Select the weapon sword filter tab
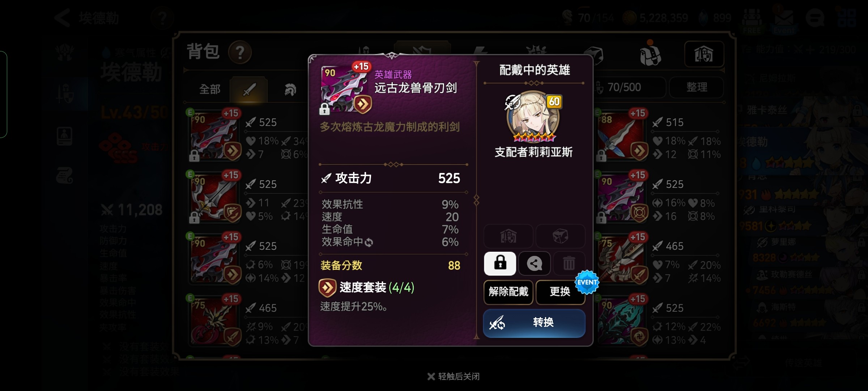 coord(249,89)
